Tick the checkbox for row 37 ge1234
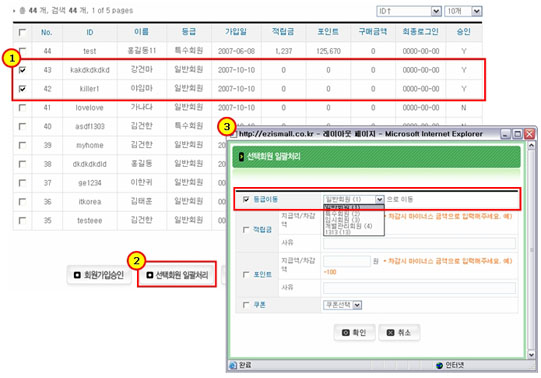Screen dimensions: 541x378 point(22,183)
